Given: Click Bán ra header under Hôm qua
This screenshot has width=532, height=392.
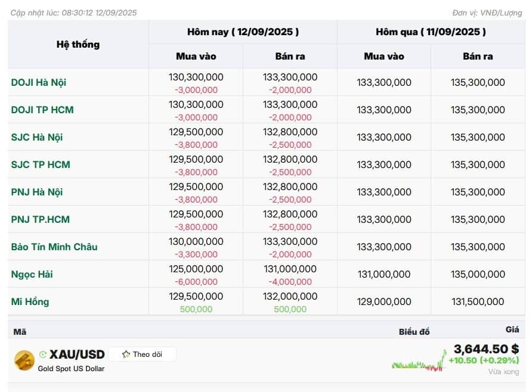Looking at the screenshot, I should (x=478, y=56).
